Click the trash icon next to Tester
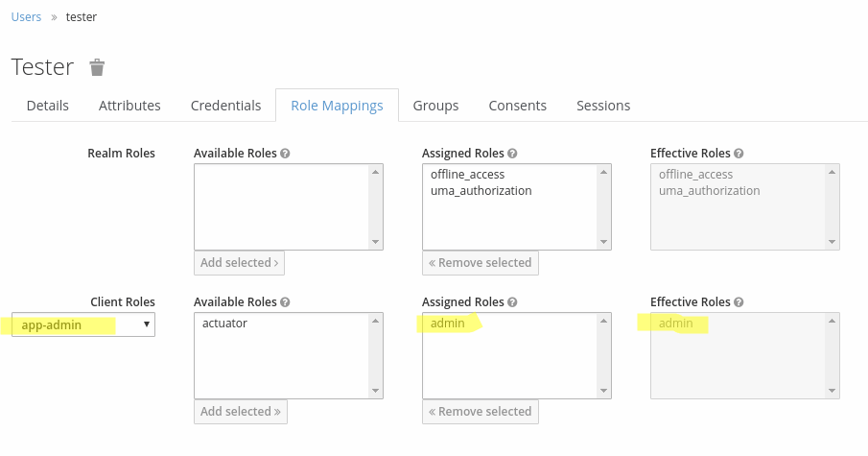The height and width of the screenshot is (456, 868). [x=97, y=67]
